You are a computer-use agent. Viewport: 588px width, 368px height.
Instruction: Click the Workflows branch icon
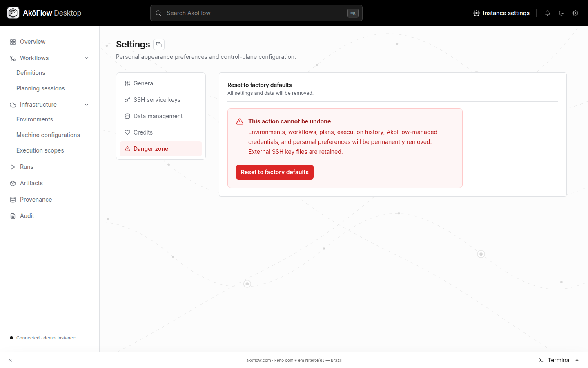[x=13, y=58]
